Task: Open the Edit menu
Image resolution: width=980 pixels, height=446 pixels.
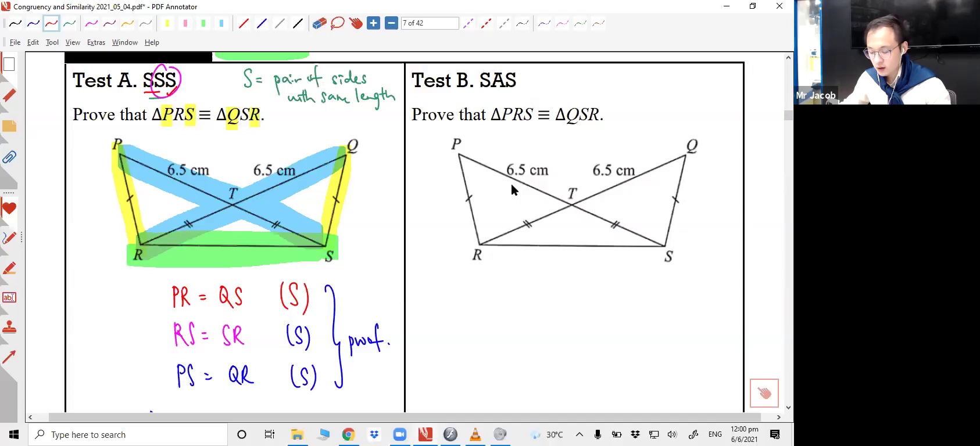Action: tap(33, 42)
